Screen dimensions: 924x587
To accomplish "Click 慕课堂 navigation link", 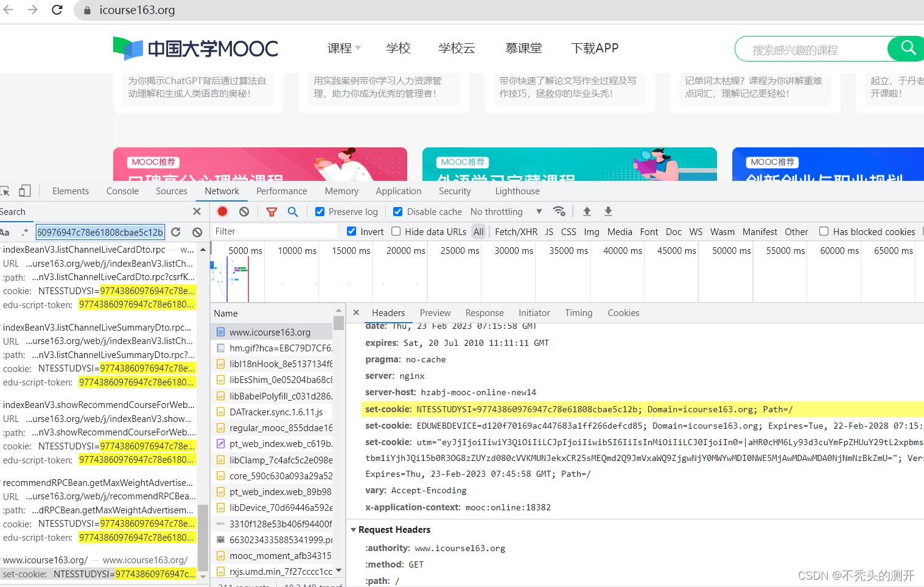I will coord(523,48).
